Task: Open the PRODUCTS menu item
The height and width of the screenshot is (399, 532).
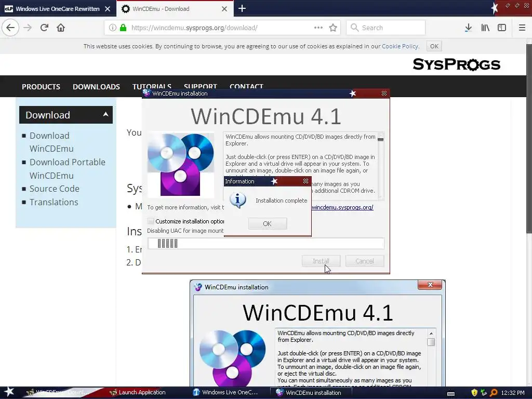Action: click(41, 87)
